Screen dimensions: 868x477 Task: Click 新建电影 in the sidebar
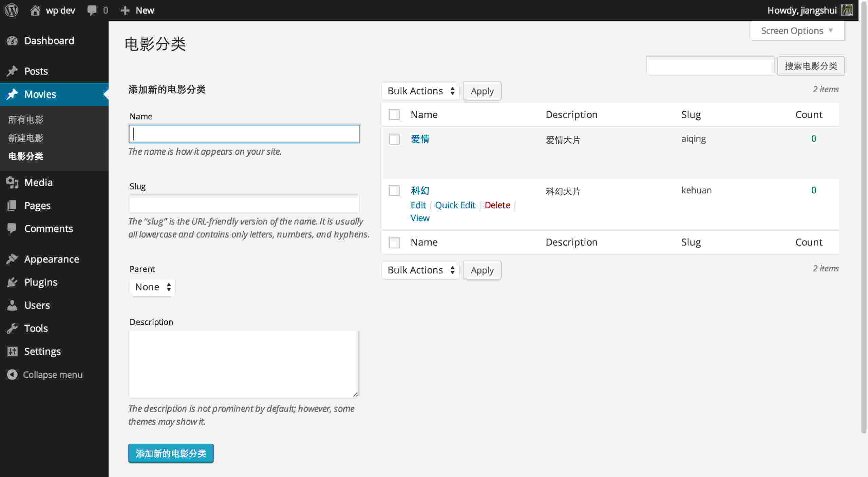tap(25, 138)
